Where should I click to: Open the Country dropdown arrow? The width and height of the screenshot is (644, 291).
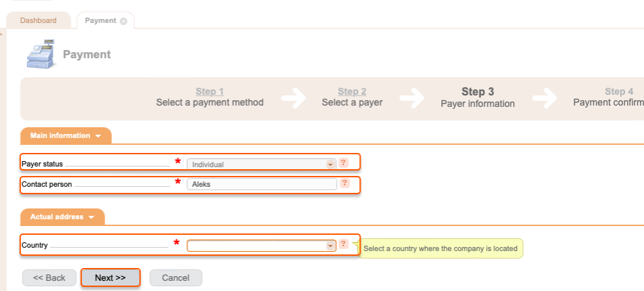coord(330,246)
